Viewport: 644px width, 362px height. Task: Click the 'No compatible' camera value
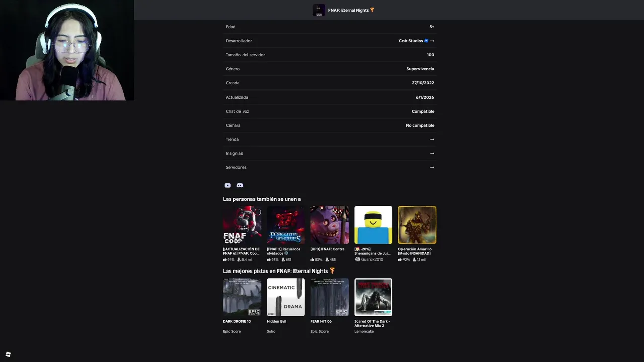(x=420, y=125)
